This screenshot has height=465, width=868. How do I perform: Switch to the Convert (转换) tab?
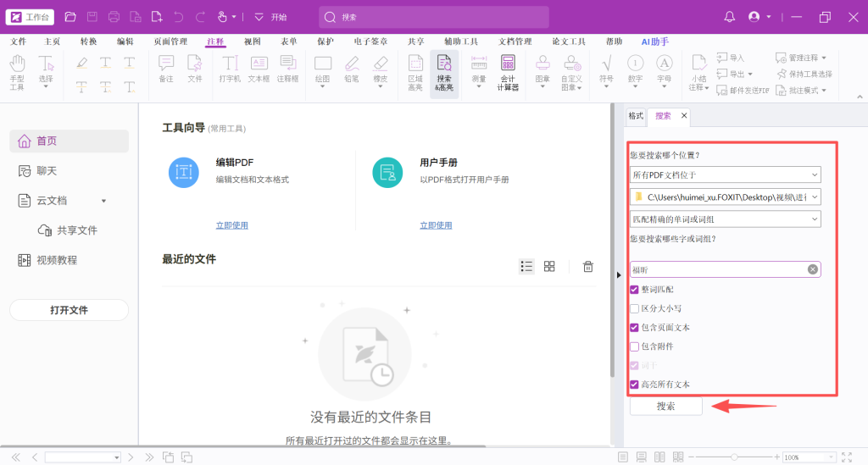pos(88,42)
